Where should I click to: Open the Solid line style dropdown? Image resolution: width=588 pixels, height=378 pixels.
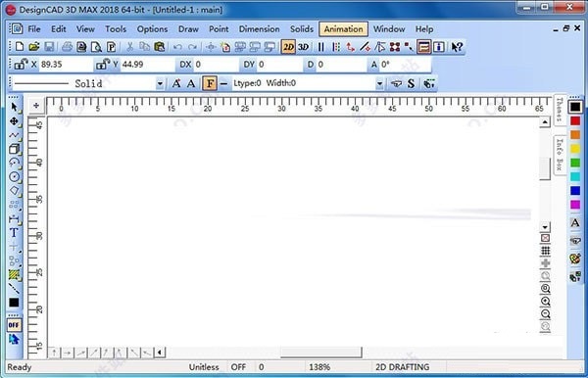point(160,83)
